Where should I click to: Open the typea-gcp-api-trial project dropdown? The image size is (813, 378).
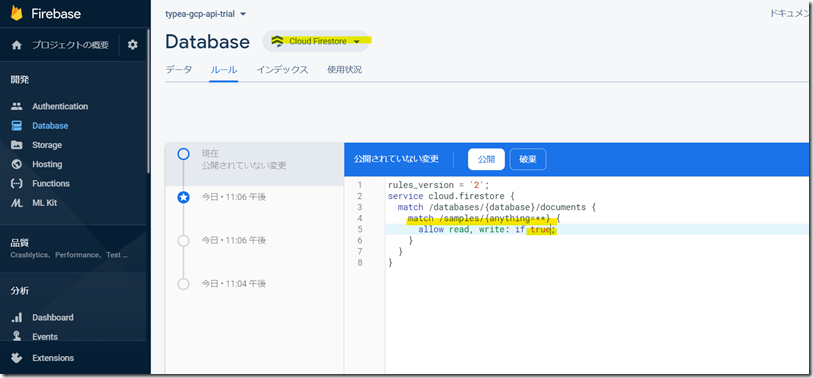click(x=205, y=13)
